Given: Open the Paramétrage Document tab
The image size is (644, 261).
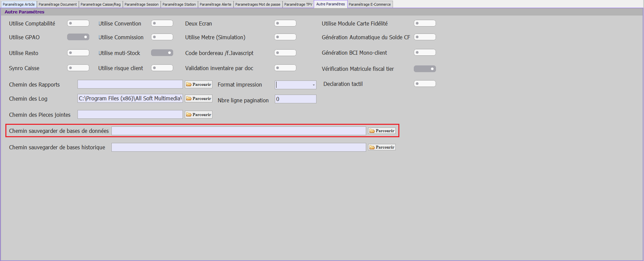Looking at the screenshot, I should 58,4.
